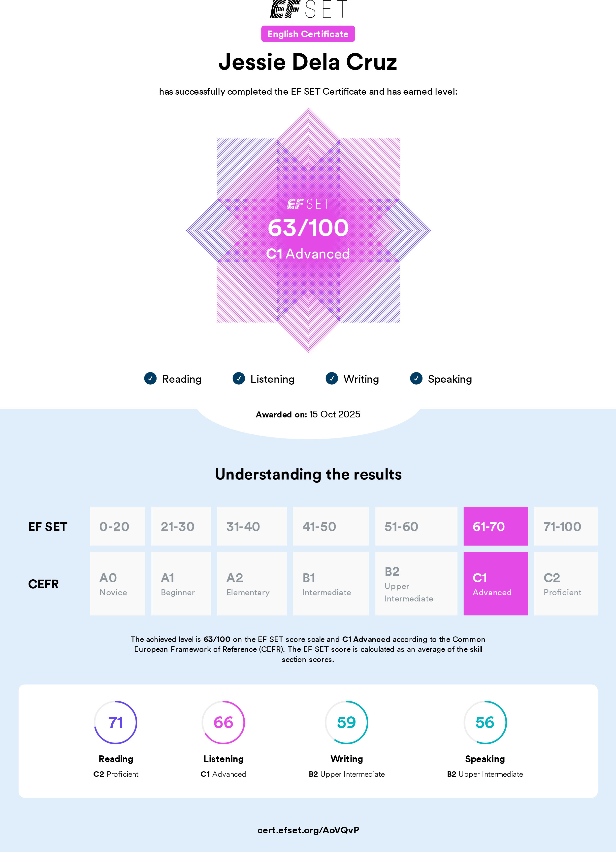Click the English Certificate badge
616x852 pixels.
pos(308,34)
